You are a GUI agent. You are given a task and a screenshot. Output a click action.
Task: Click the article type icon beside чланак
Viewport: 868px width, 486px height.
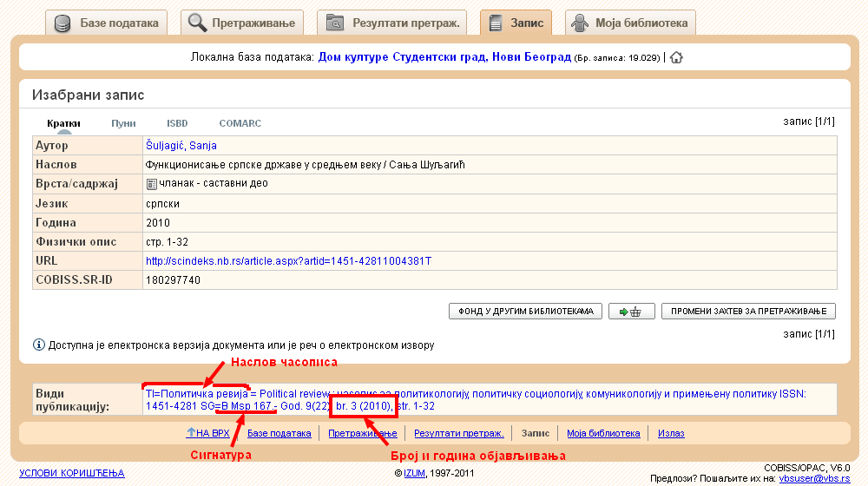(x=152, y=184)
